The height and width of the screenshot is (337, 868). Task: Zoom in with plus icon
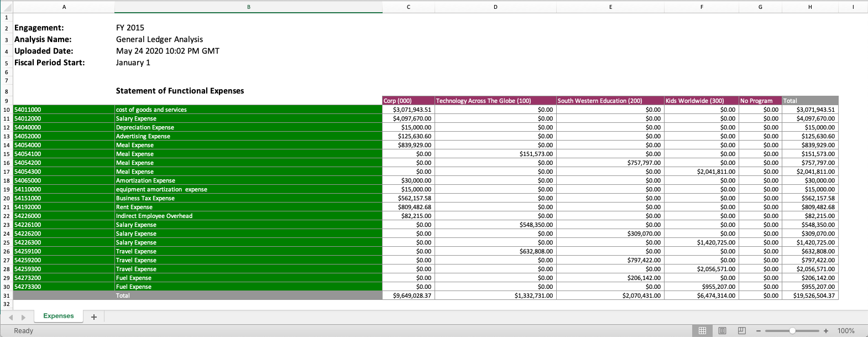click(826, 331)
